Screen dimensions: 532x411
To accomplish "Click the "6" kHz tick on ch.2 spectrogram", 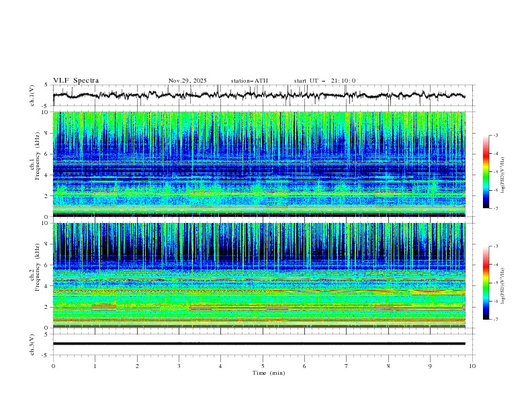I will point(48,265).
